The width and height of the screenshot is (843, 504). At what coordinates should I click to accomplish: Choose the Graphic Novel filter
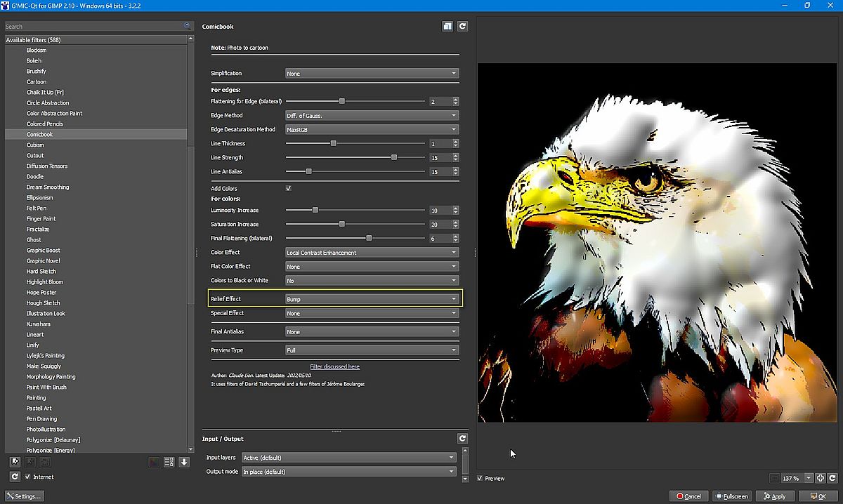pos(43,261)
